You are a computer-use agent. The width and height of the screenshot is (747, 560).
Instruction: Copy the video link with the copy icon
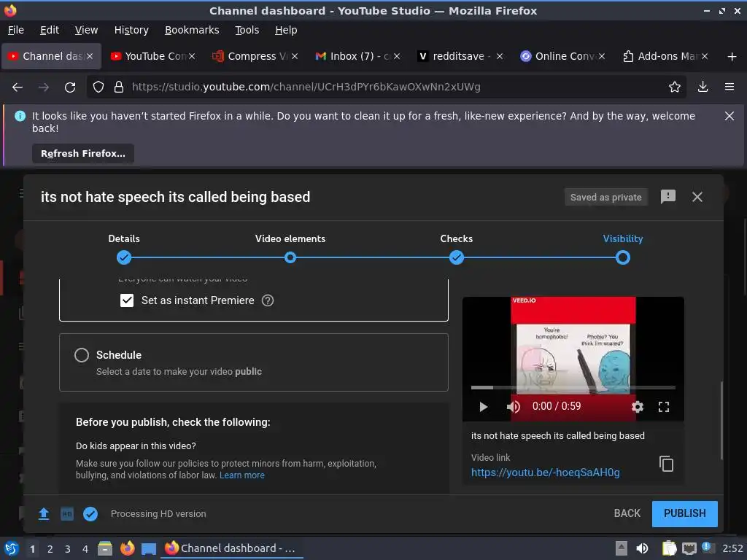tap(666, 464)
